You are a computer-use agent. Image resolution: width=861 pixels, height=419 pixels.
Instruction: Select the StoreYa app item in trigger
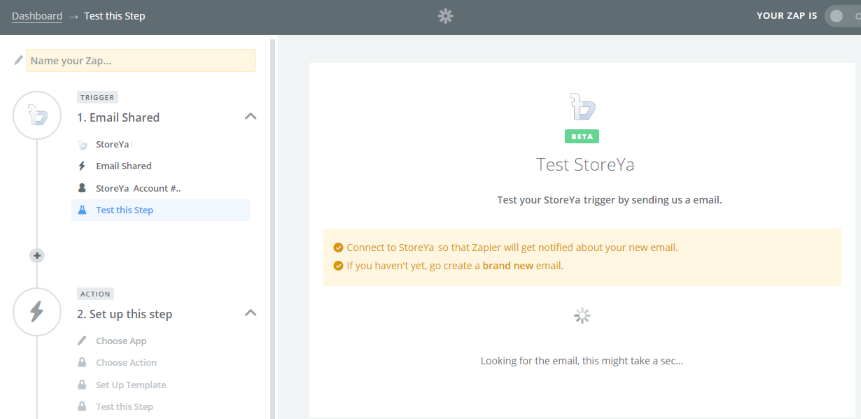(112, 144)
